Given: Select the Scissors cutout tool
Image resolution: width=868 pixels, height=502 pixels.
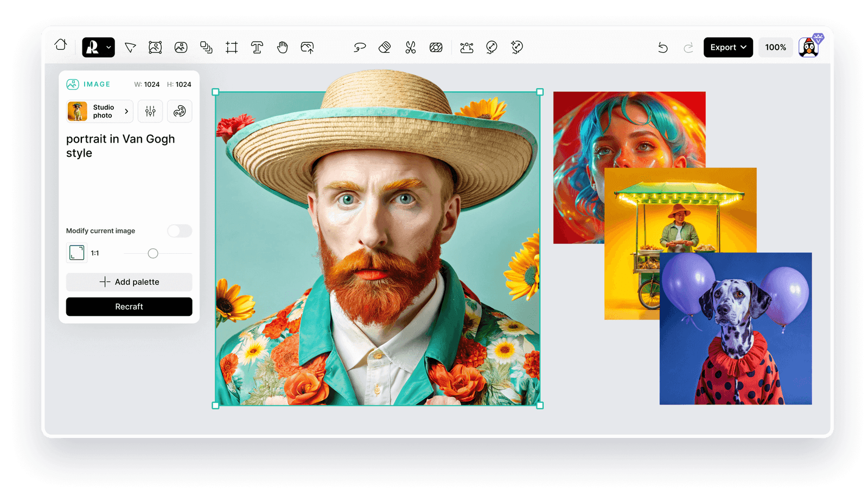Looking at the screenshot, I should point(411,48).
